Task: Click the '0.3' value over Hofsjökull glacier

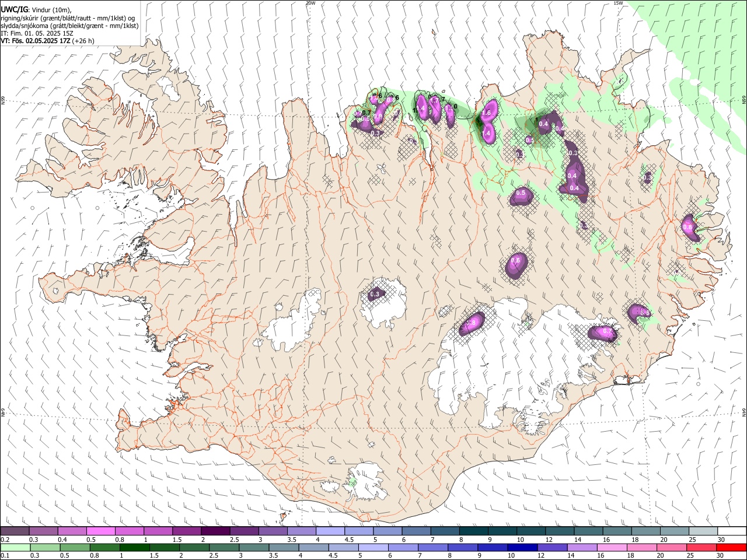Action: point(375,294)
